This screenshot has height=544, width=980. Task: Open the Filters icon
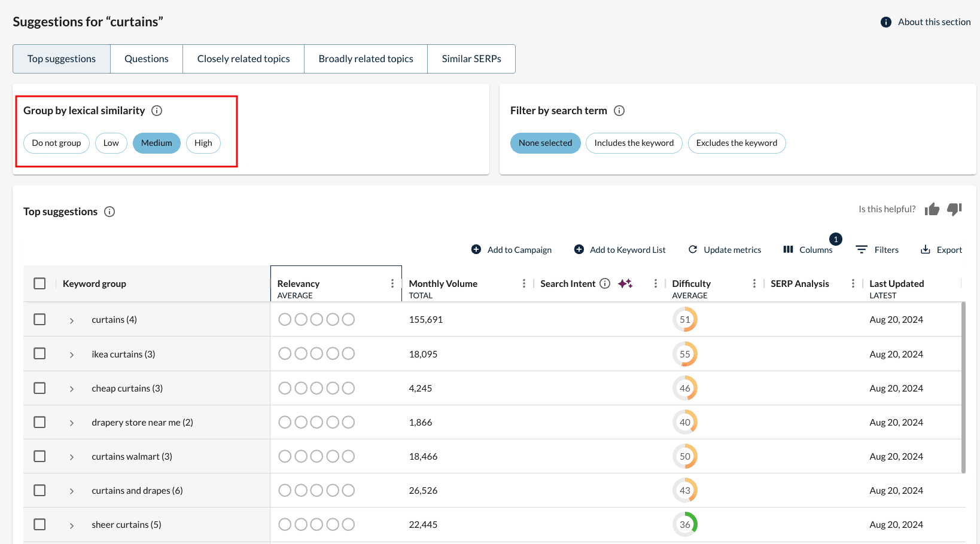coord(862,249)
